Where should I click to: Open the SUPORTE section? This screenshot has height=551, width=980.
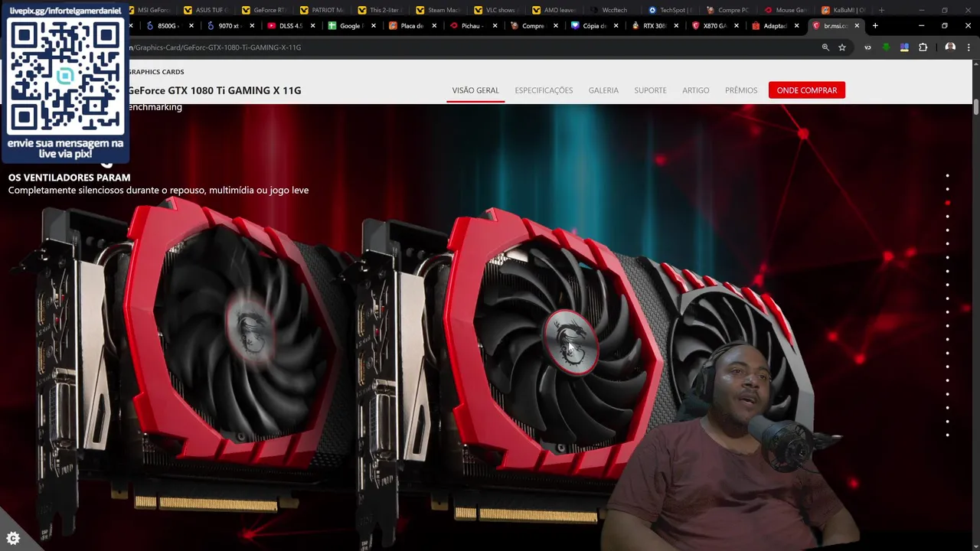(650, 90)
